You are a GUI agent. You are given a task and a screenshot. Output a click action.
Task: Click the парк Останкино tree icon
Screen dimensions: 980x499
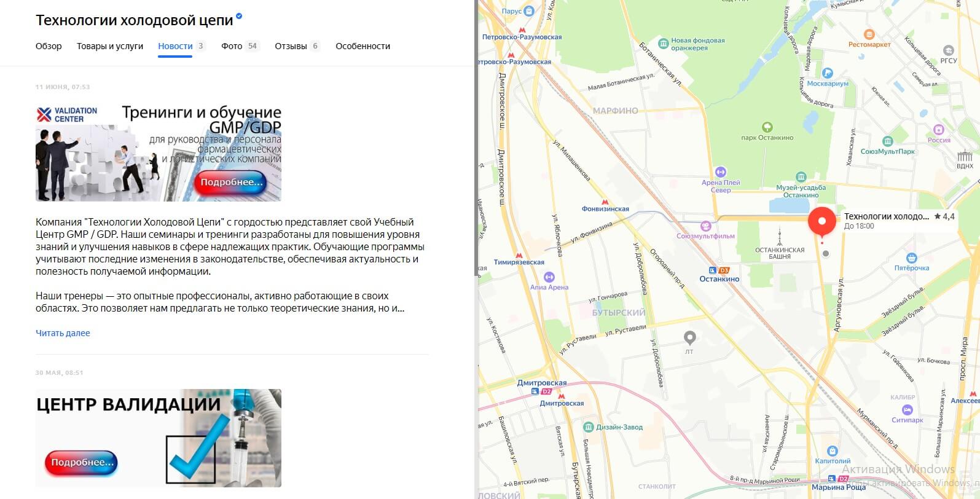767,127
